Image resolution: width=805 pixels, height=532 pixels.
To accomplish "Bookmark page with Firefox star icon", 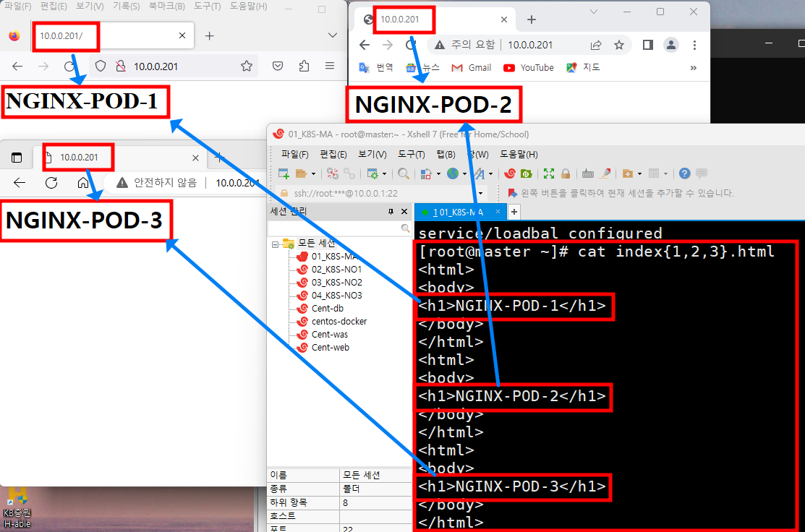I will click(x=247, y=66).
